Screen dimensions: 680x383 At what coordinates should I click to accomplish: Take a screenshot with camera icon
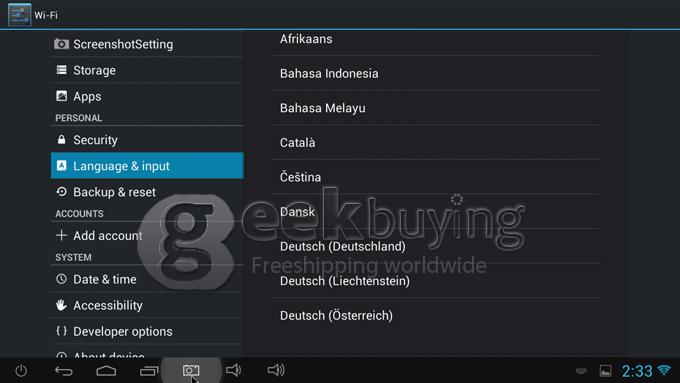[x=191, y=370]
